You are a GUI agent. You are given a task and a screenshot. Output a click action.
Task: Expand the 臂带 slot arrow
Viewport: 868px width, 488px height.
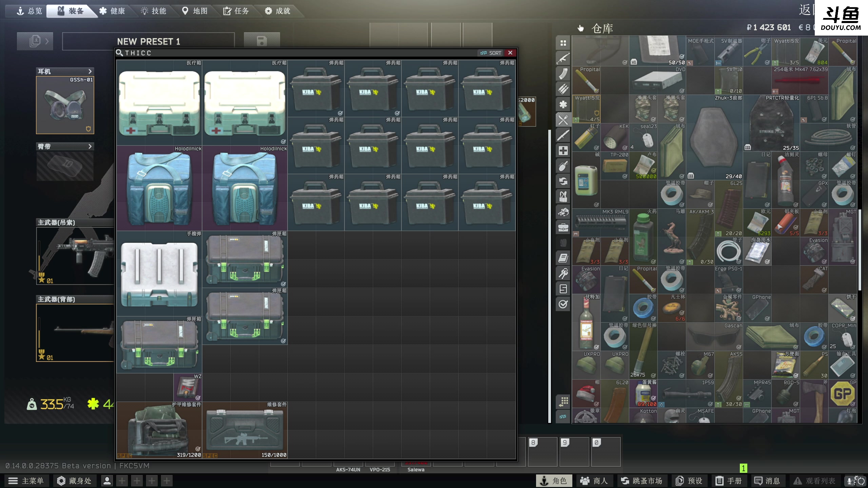point(90,146)
